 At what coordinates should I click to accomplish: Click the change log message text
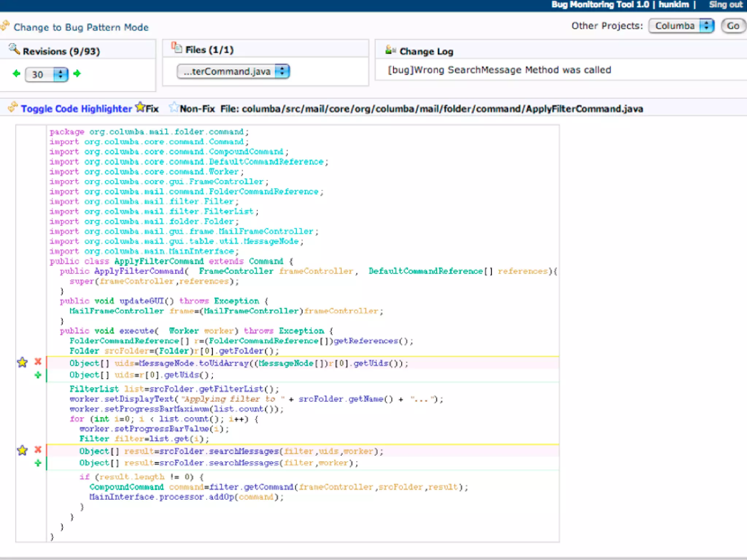499,70
